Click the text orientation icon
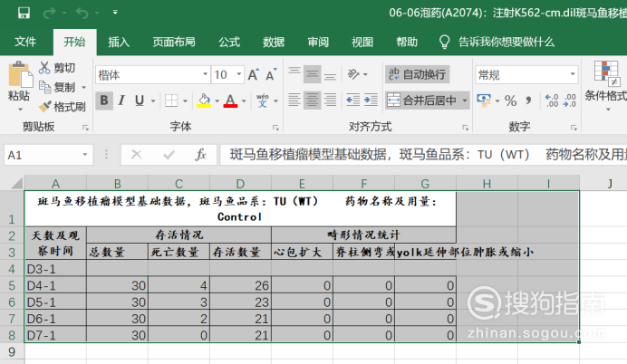The image size is (627, 364). click(353, 74)
